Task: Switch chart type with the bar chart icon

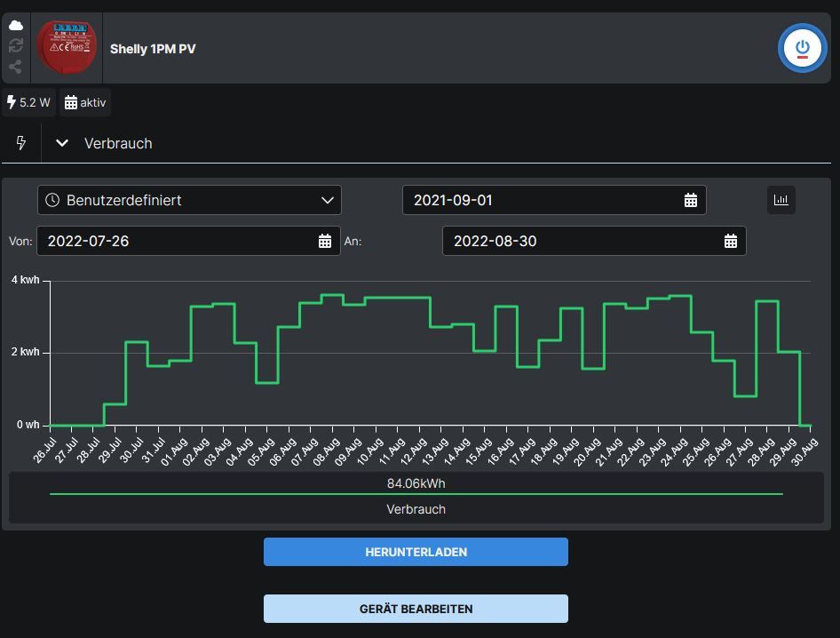Action: tap(781, 200)
